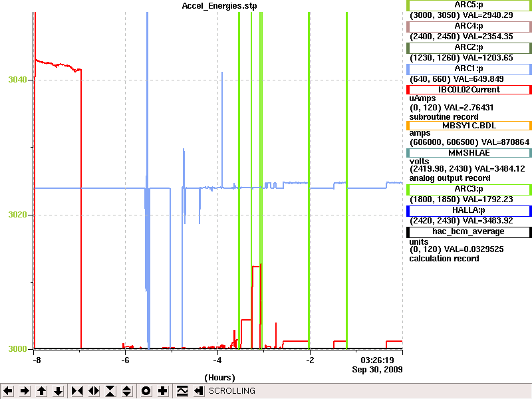Select the MMSHLAE legend button

click(469, 153)
